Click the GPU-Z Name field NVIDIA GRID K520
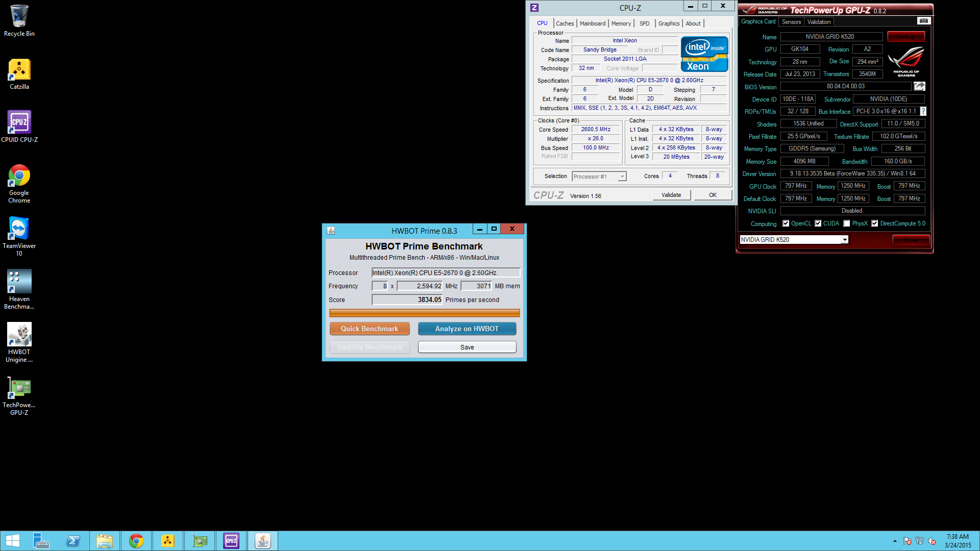 pos(831,37)
